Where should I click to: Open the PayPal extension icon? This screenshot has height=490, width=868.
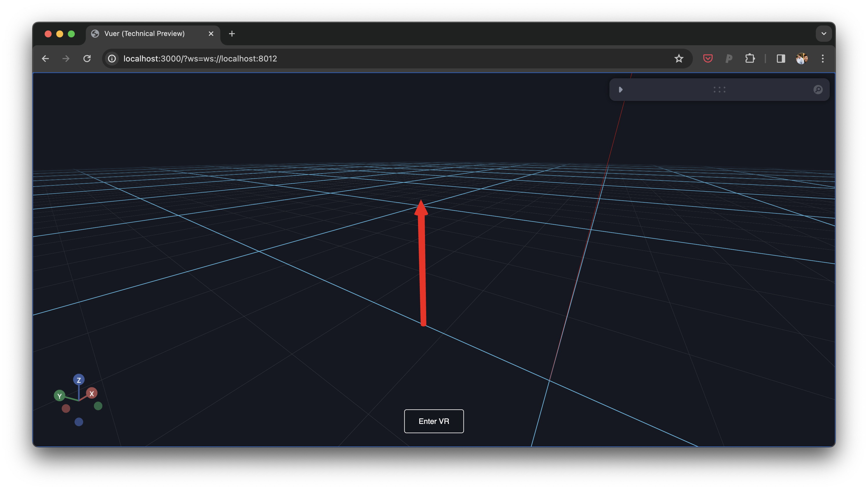coord(729,59)
